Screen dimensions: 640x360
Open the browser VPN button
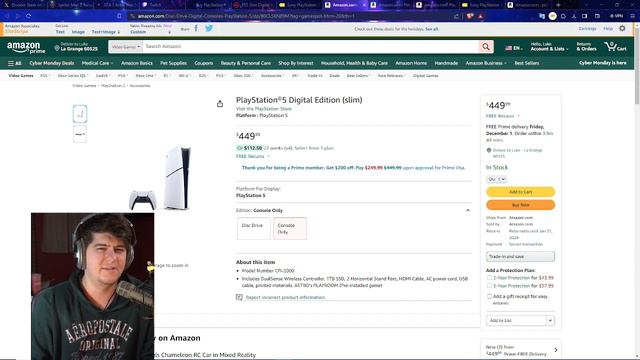coord(616,16)
